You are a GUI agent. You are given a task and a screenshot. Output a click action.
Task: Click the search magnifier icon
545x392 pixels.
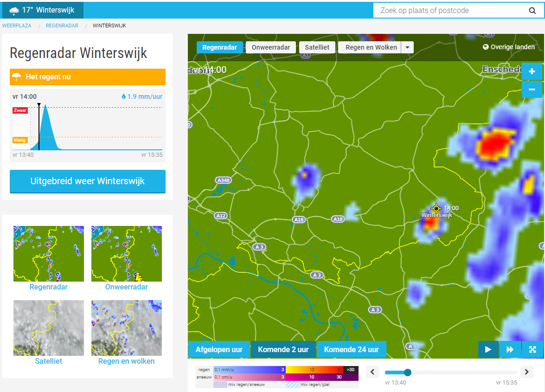point(532,10)
